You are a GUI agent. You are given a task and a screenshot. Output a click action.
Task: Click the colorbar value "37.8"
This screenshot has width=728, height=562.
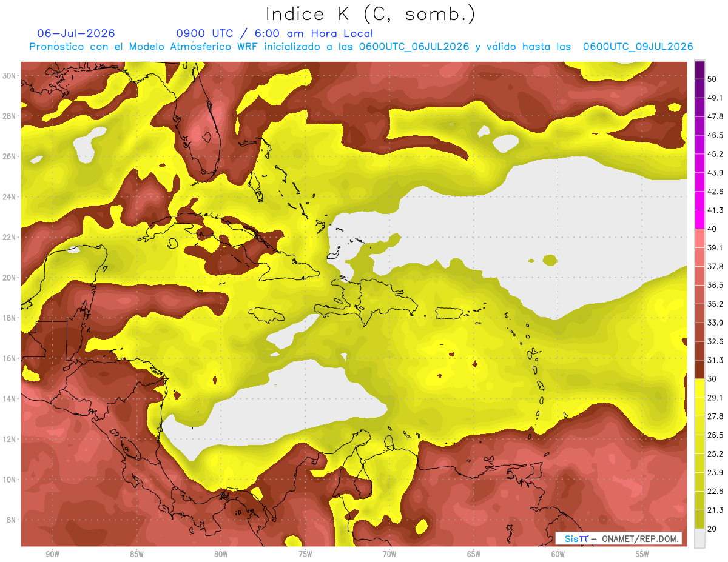pos(715,267)
